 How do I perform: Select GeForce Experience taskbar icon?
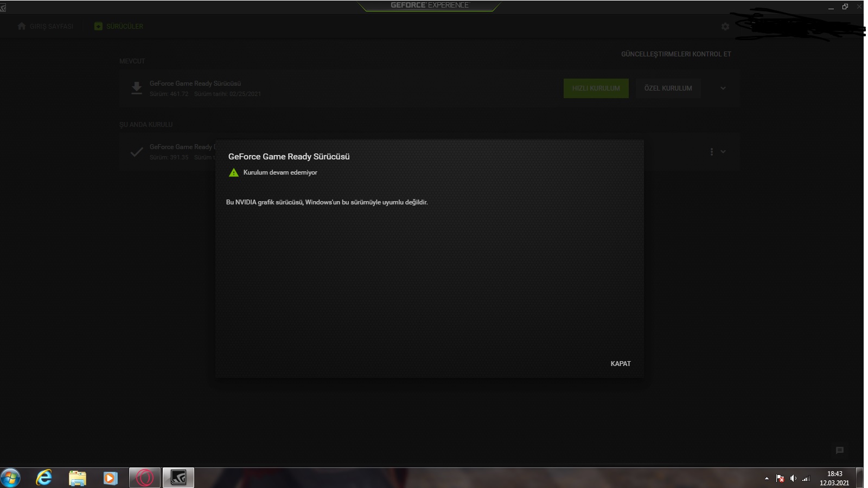coord(178,478)
